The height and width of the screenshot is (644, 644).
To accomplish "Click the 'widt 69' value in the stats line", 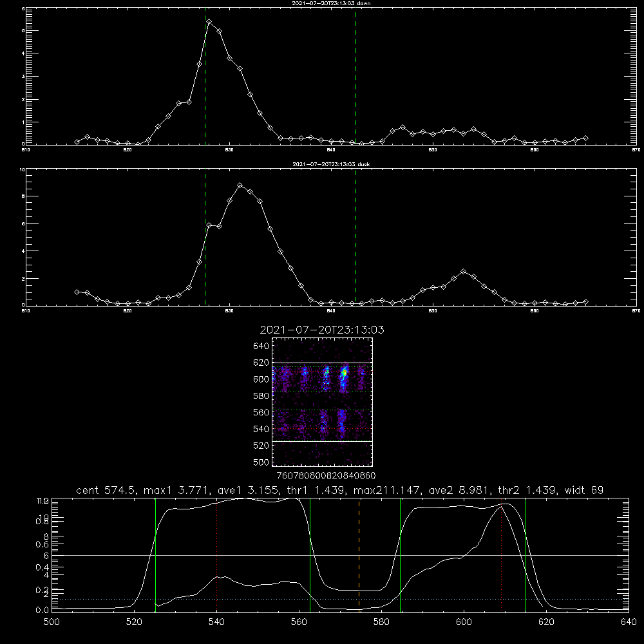I will tap(584, 490).
